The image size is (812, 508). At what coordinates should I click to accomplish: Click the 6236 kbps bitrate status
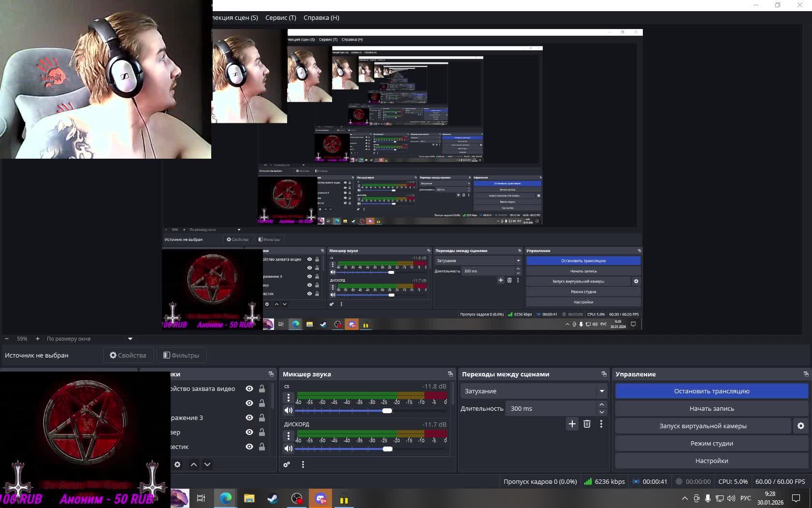(604, 481)
